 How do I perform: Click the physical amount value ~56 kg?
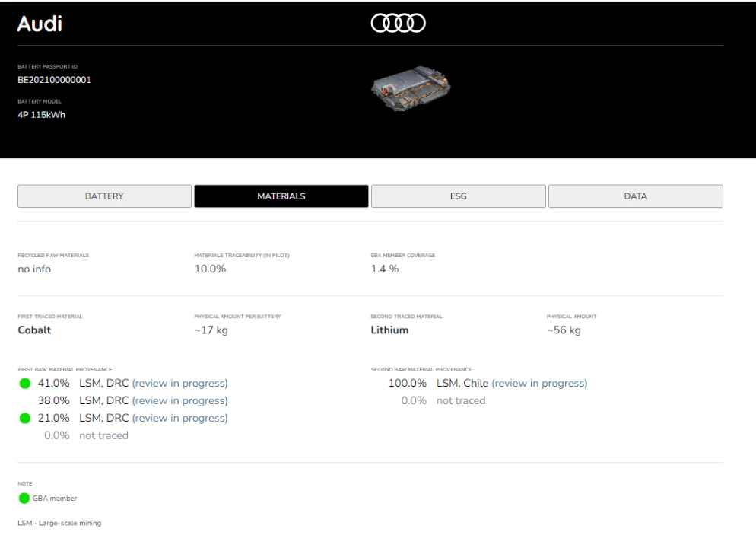click(x=564, y=330)
